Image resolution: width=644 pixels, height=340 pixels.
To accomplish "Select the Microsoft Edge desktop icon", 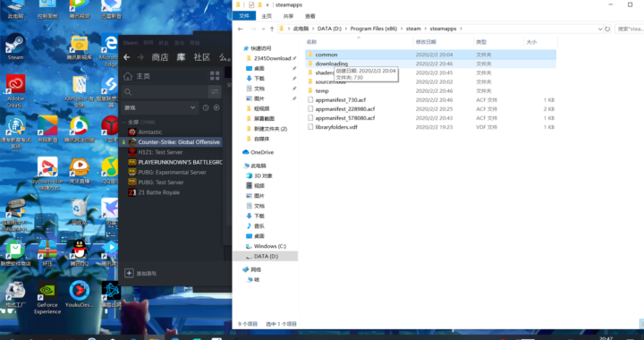I will (x=111, y=50).
